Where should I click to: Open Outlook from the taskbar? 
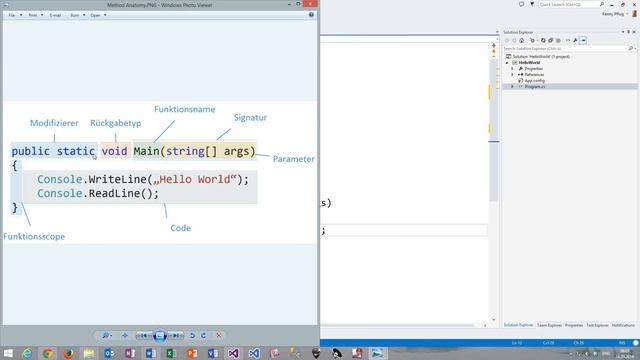coord(109,353)
